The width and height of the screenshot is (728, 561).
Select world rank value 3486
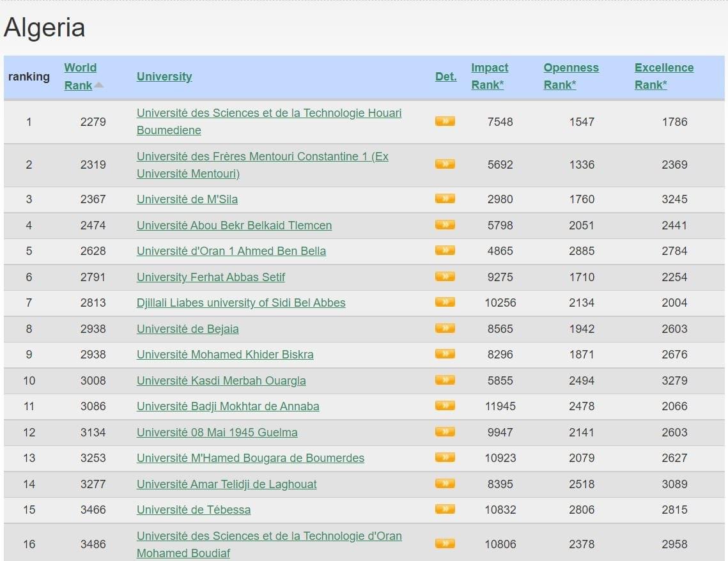click(93, 544)
